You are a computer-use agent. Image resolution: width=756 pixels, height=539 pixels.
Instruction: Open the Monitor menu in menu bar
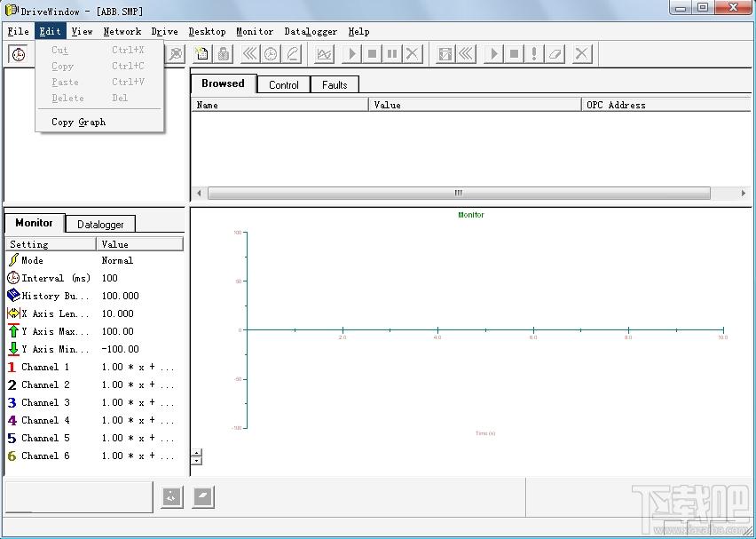click(x=255, y=31)
